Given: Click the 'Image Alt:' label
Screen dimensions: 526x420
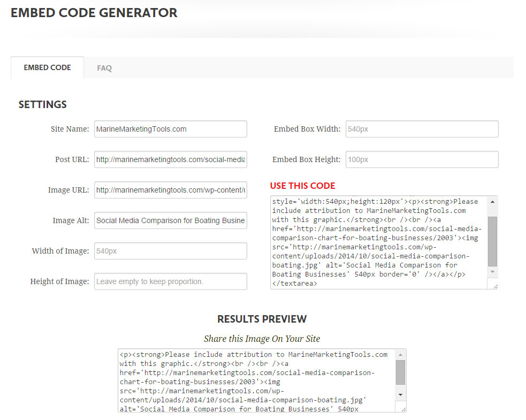Looking at the screenshot, I should (71, 220).
